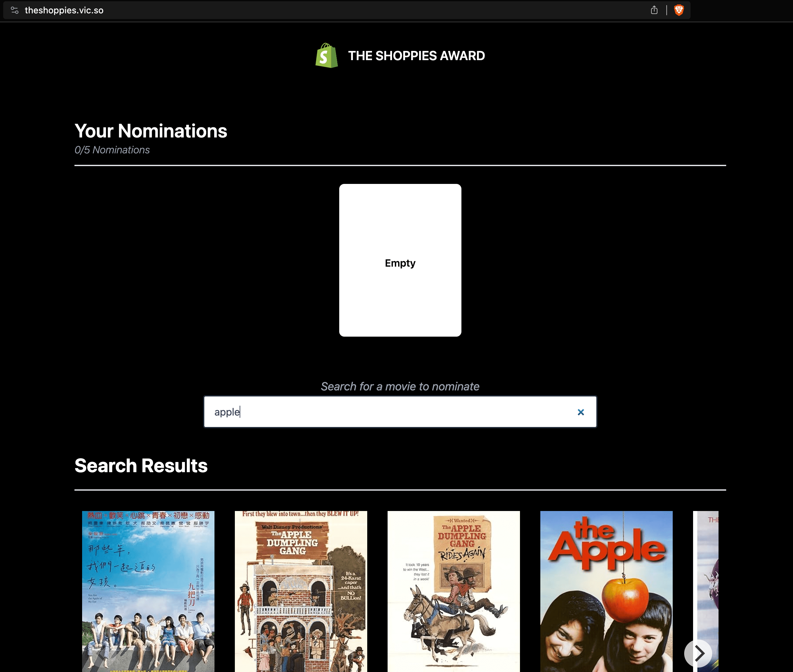793x672 pixels.
Task: Click the Shopify bag logo
Action: (326, 56)
